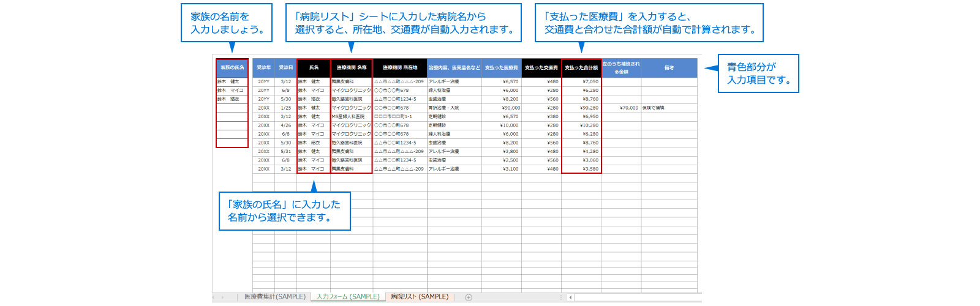This screenshot has height=306, width=980.
Task: Click the ¥70,000 reimbursement cell
Action: (x=621, y=108)
